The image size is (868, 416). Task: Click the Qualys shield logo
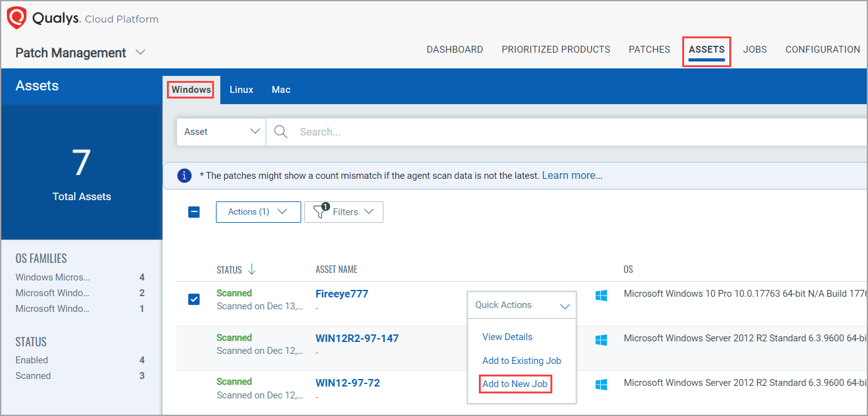tap(16, 18)
